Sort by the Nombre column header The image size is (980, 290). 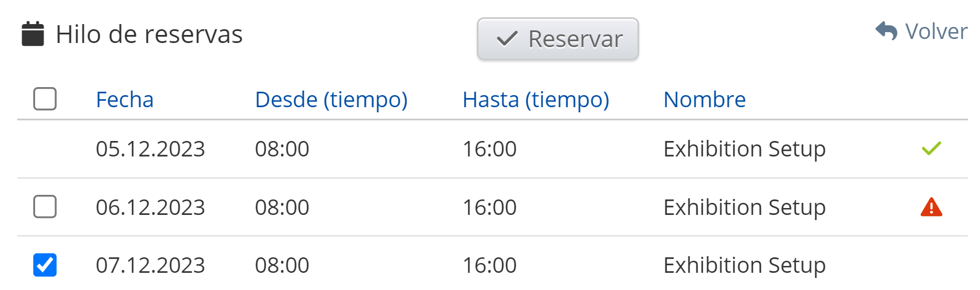point(704,100)
